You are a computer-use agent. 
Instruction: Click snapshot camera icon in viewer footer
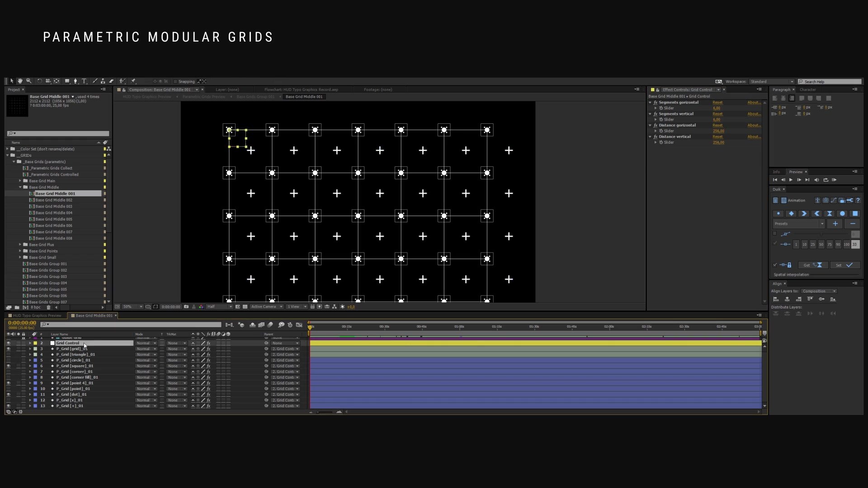[186, 307]
